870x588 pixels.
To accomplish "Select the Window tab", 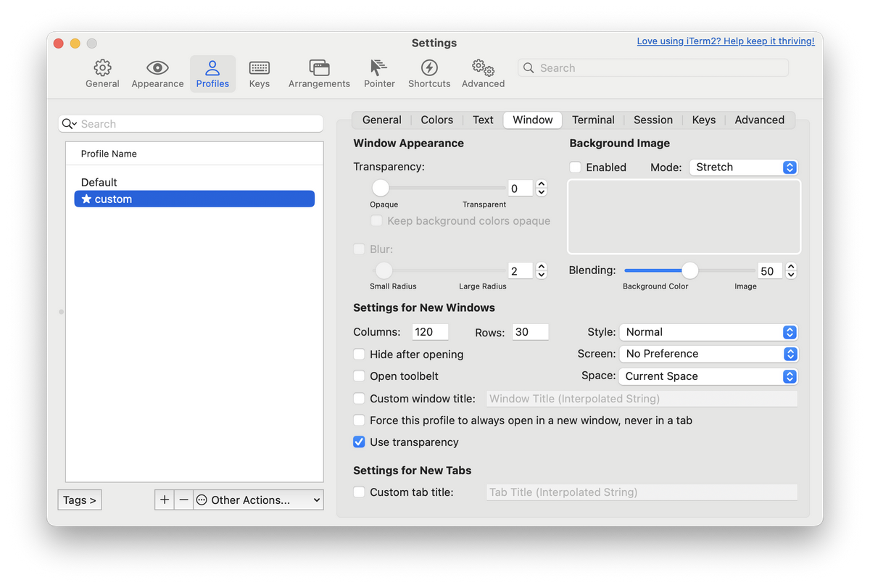I will [x=533, y=120].
